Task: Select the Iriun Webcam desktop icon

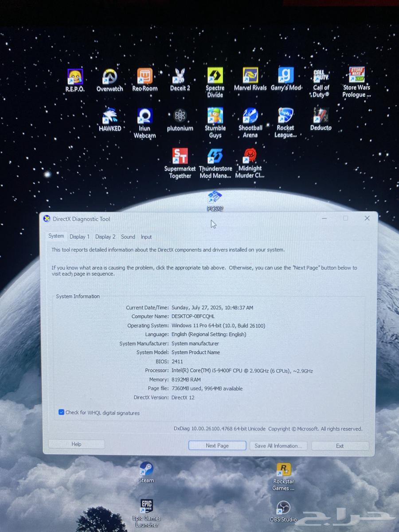Action: point(145,124)
